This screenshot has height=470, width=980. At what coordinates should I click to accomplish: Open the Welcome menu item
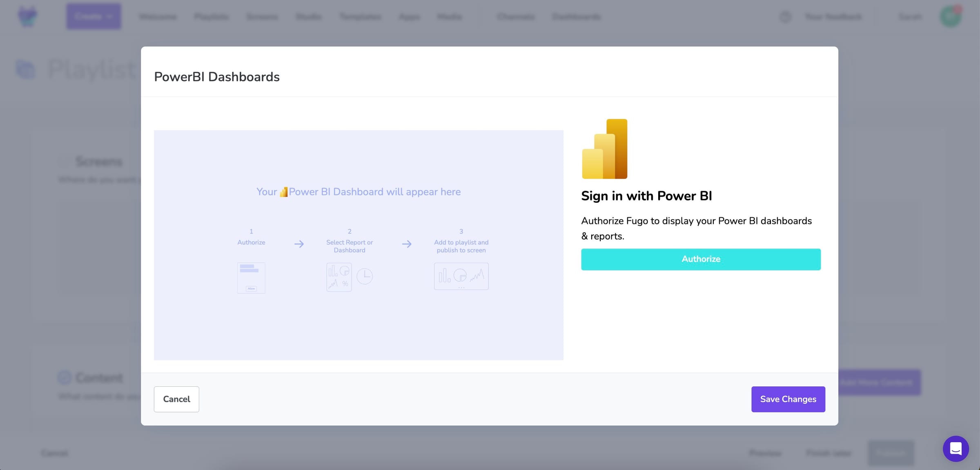coord(158,17)
